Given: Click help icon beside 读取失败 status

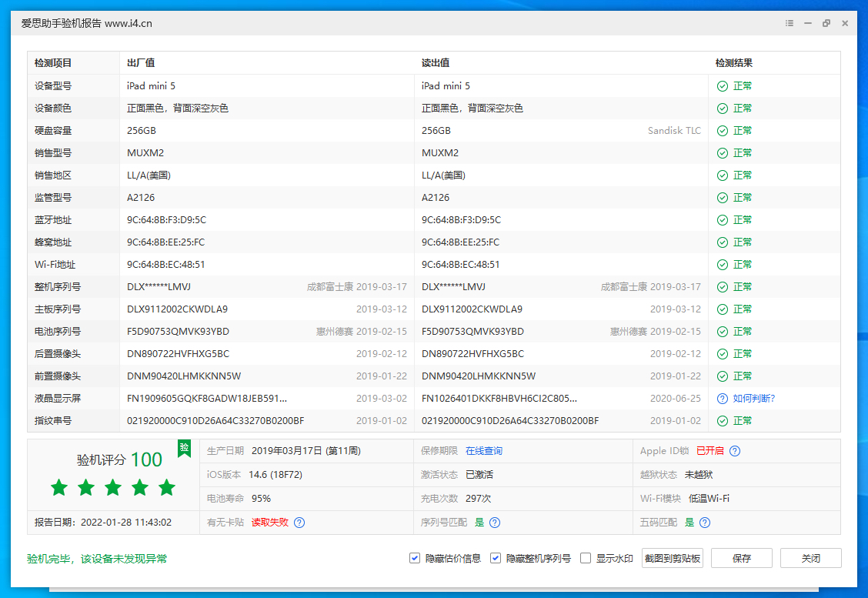Looking at the screenshot, I should [x=299, y=522].
